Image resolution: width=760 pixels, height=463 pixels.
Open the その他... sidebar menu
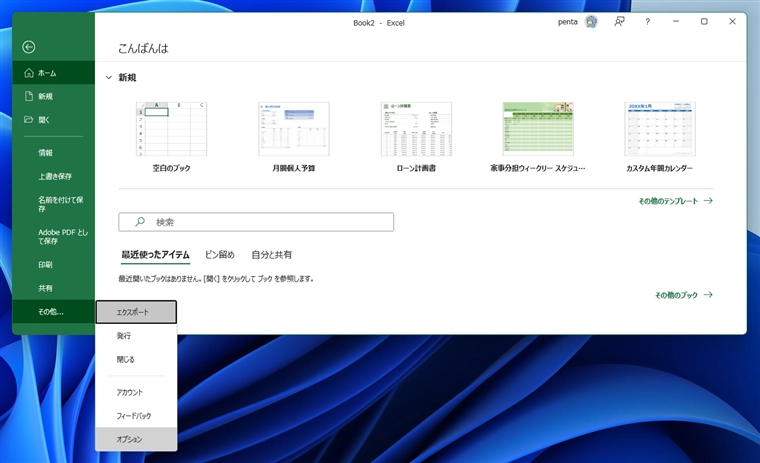click(x=53, y=312)
